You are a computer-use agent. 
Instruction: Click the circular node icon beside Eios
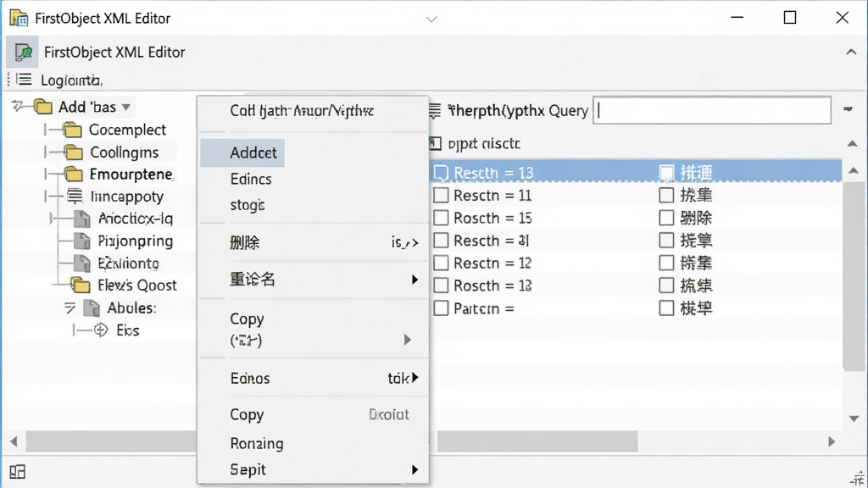(100, 330)
